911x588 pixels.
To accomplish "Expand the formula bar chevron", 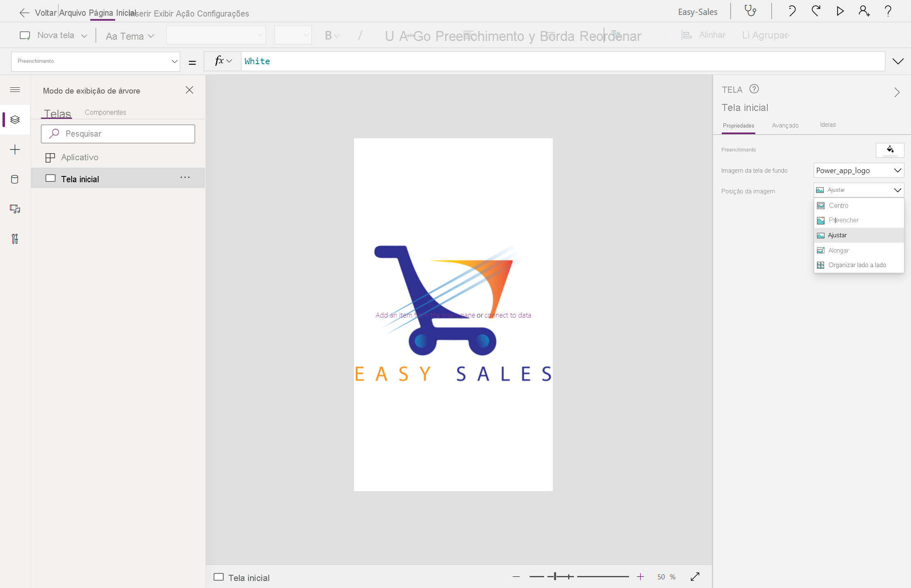I will click(x=898, y=61).
